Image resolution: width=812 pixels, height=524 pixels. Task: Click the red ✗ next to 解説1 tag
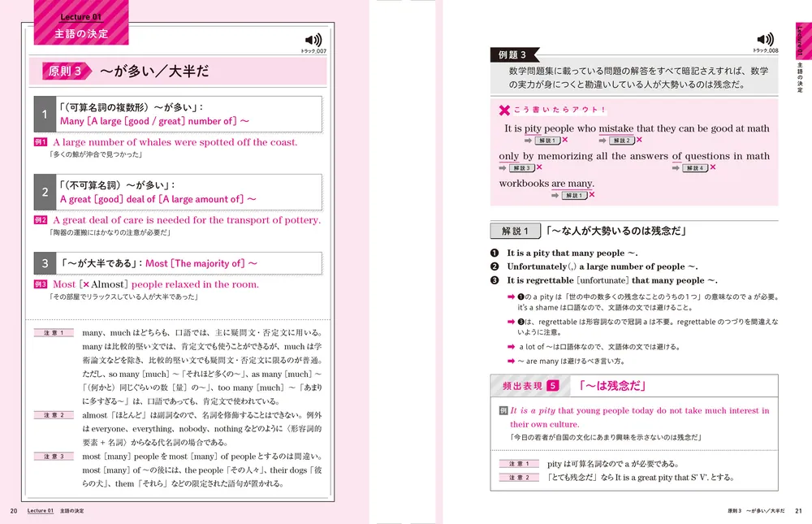pos(565,140)
